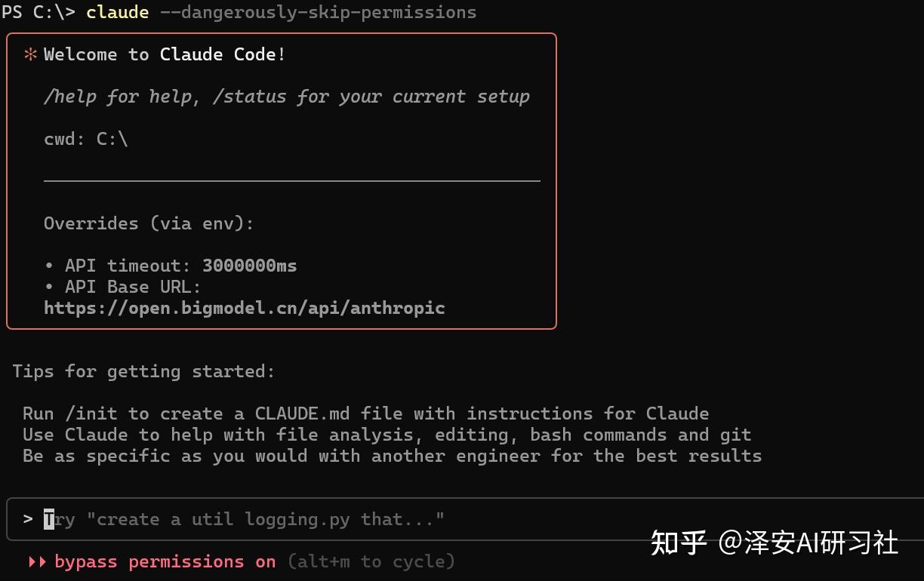Click the Overrides (via env) label
The height and width of the screenshot is (581, 924).
point(149,223)
